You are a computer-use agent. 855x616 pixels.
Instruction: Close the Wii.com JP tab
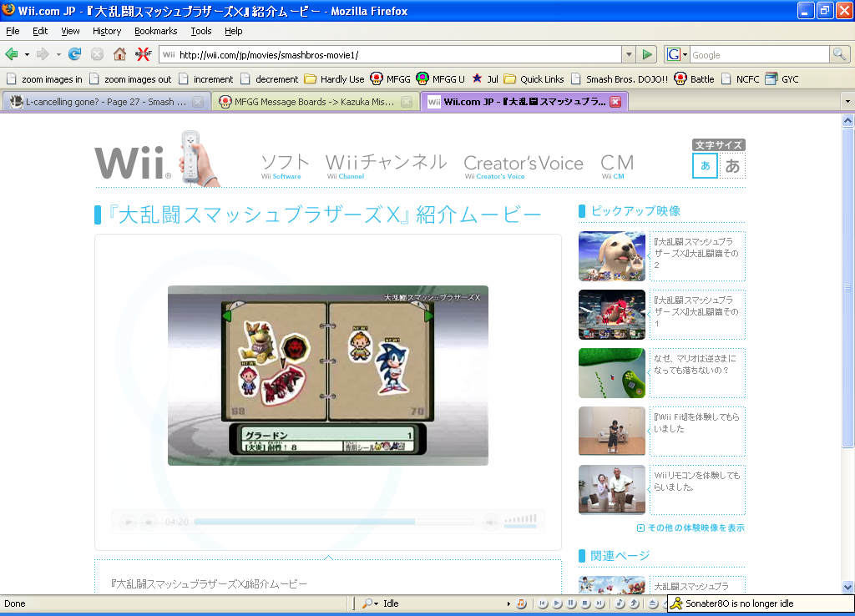pyautogui.click(x=615, y=101)
